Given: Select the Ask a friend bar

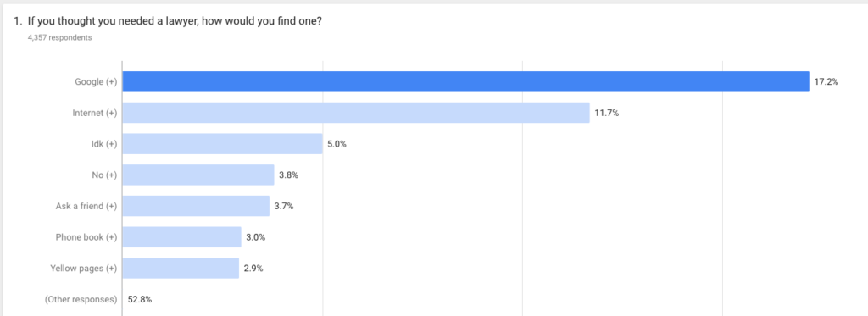Looking at the screenshot, I should [196, 205].
